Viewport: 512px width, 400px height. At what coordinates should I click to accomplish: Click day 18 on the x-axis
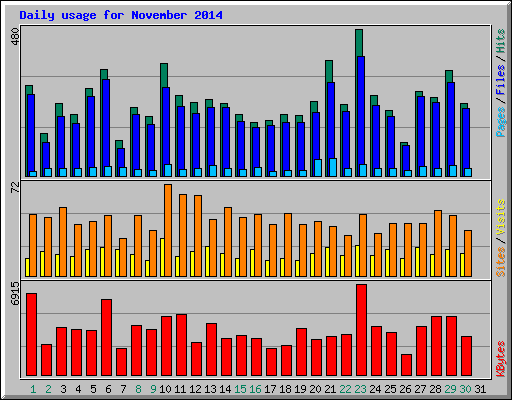285,389
